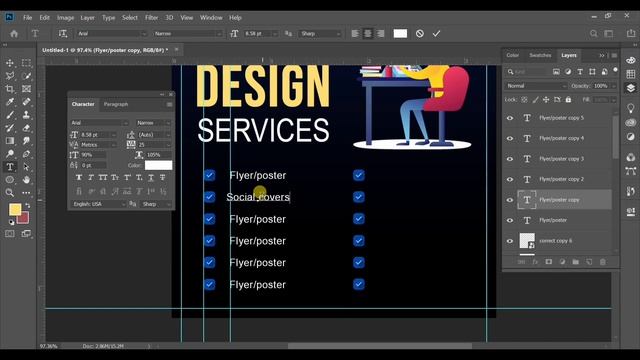Hide the Flyer/poster copy 4 layer
640x360 pixels.
coord(510,138)
